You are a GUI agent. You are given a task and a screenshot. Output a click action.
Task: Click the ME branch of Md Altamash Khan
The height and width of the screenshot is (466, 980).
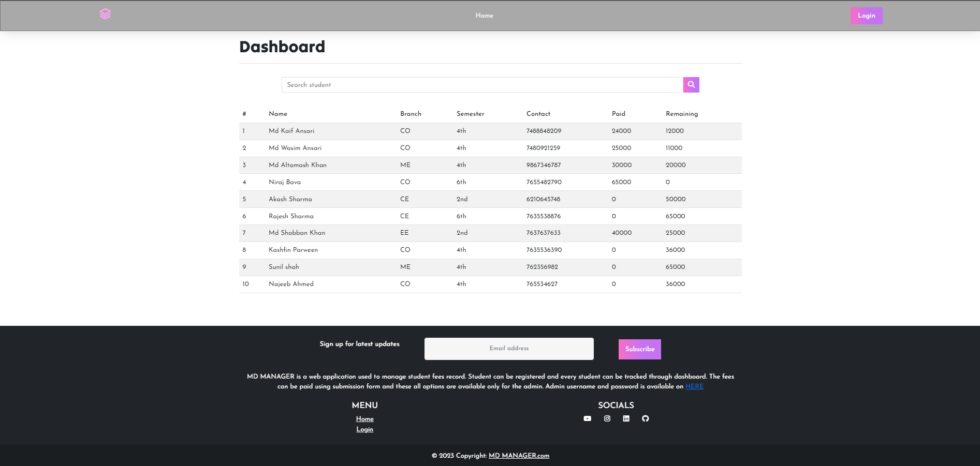coord(405,165)
